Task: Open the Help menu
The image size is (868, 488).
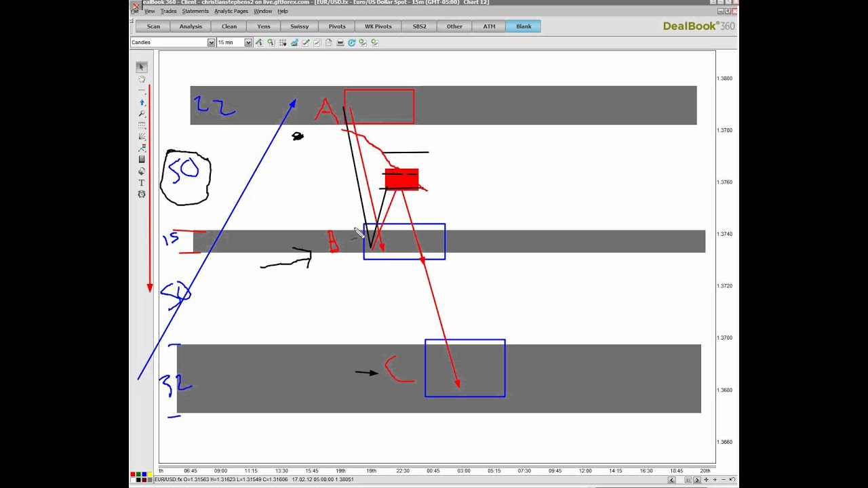Action: coord(283,12)
